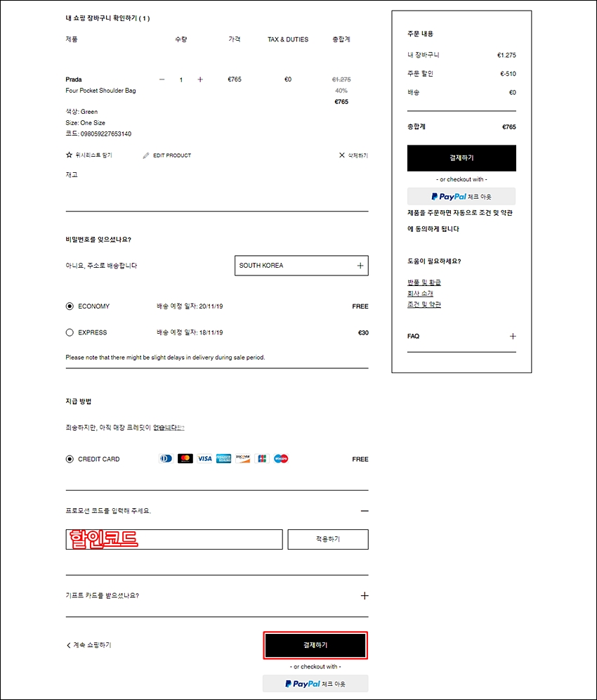Increase the Prada bag quantity with plus
This screenshot has width=597, height=700.
[200, 79]
